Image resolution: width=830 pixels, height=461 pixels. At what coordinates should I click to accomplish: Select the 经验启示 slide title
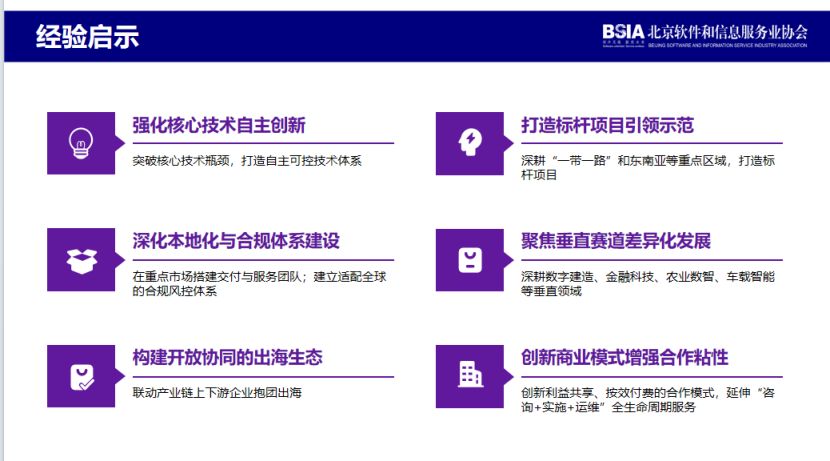[87, 37]
